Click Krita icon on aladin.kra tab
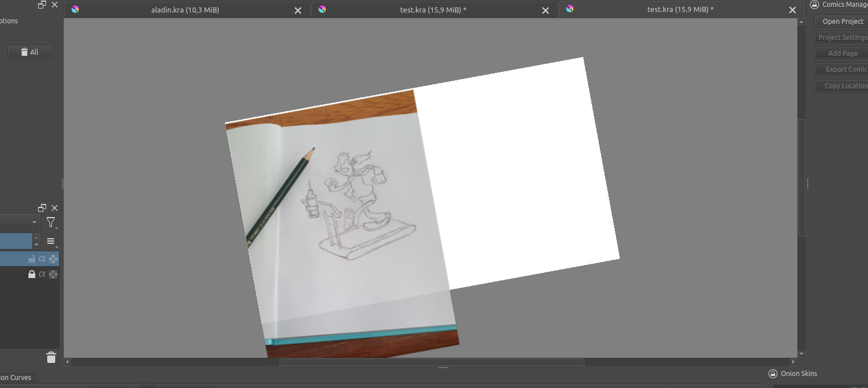 coord(75,9)
